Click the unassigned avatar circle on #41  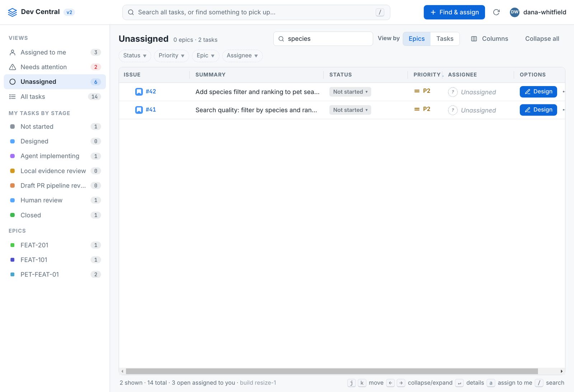(453, 110)
